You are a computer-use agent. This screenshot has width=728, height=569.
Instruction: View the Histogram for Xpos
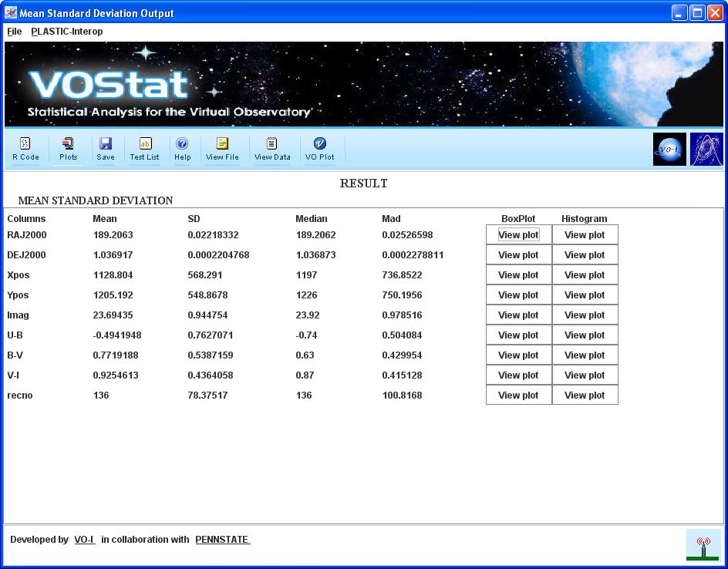585,274
